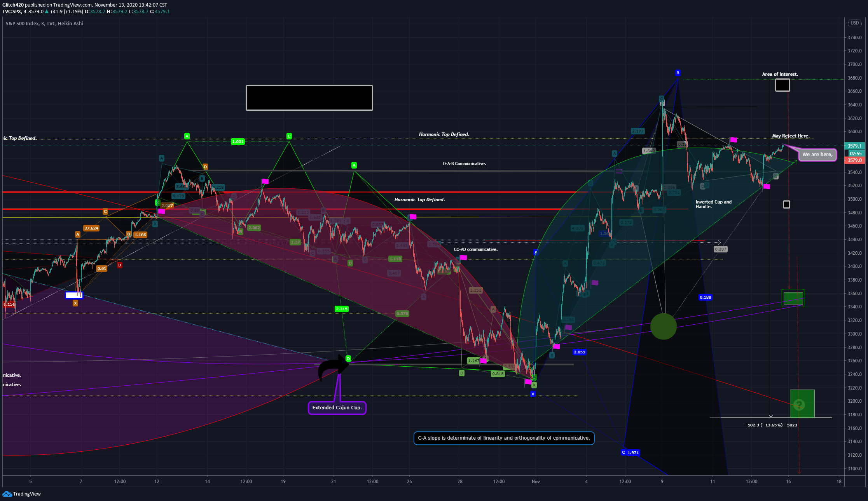Screen dimensions: 868x501
Task: Click the green D point label
Action: click(x=348, y=358)
